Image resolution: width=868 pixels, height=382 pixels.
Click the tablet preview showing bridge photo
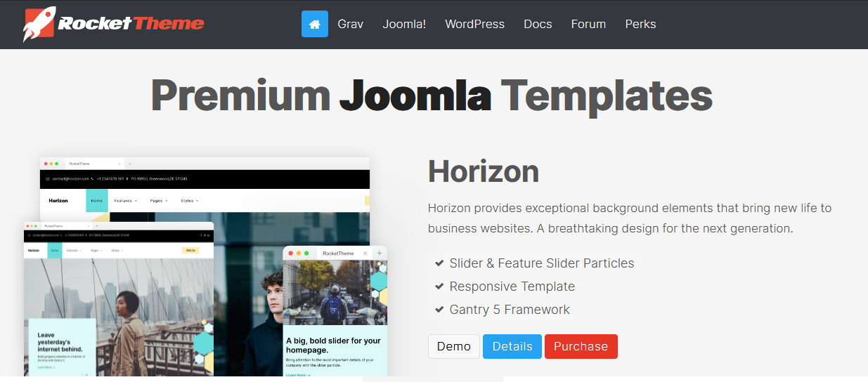point(118,301)
